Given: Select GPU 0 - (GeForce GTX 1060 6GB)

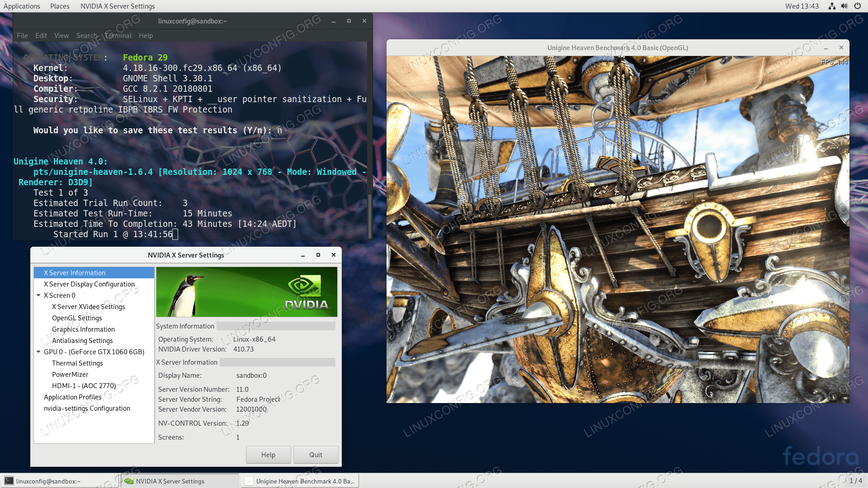Looking at the screenshot, I should pos(94,352).
